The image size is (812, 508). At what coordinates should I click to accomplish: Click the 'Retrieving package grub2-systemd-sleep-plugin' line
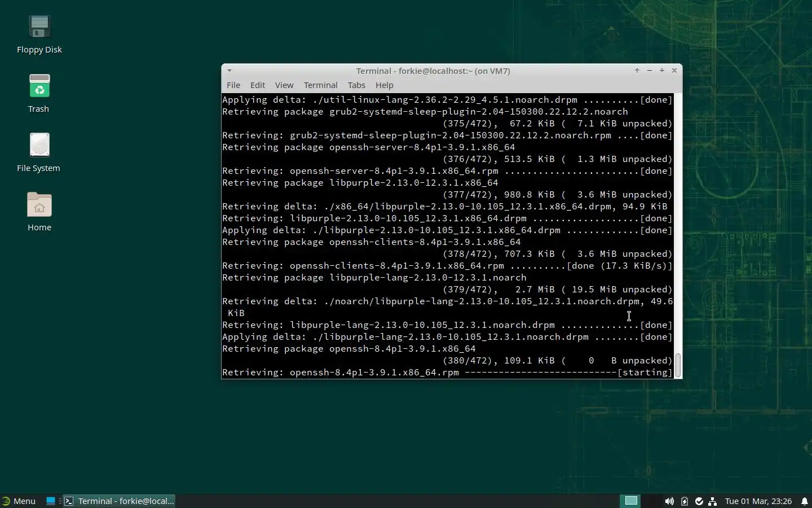[x=425, y=112]
